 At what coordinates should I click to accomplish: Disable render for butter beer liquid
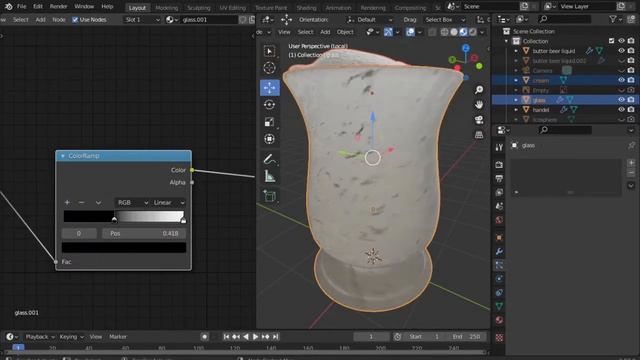pos(631,51)
